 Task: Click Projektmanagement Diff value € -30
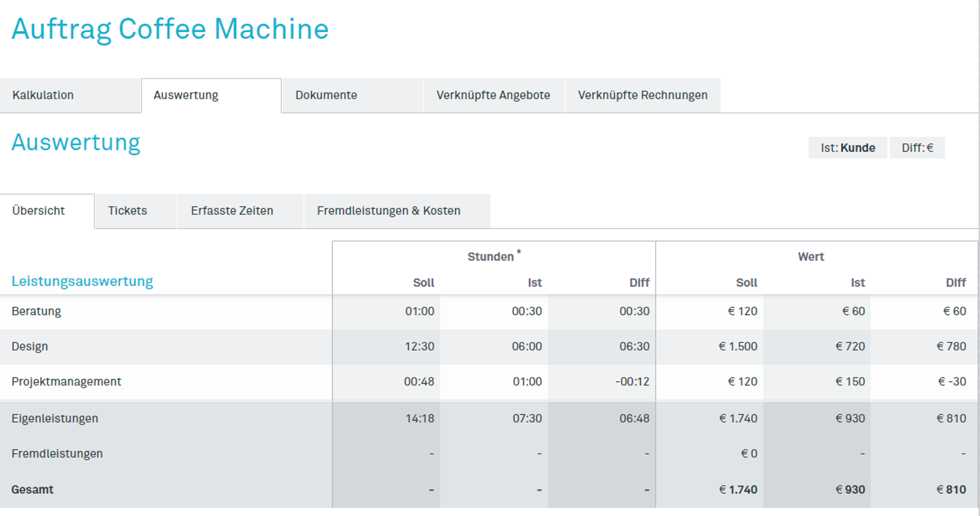(x=952, y=382)
